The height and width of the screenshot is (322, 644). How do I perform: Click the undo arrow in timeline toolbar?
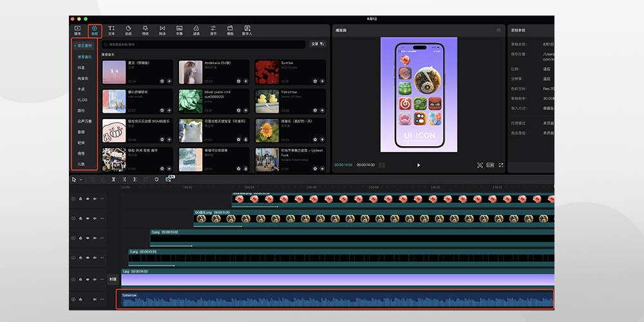[92, 180]
